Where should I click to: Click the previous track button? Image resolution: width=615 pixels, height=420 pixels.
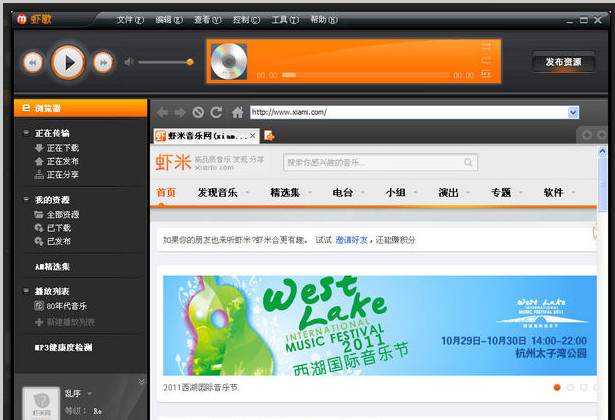[x=33, y=63]
